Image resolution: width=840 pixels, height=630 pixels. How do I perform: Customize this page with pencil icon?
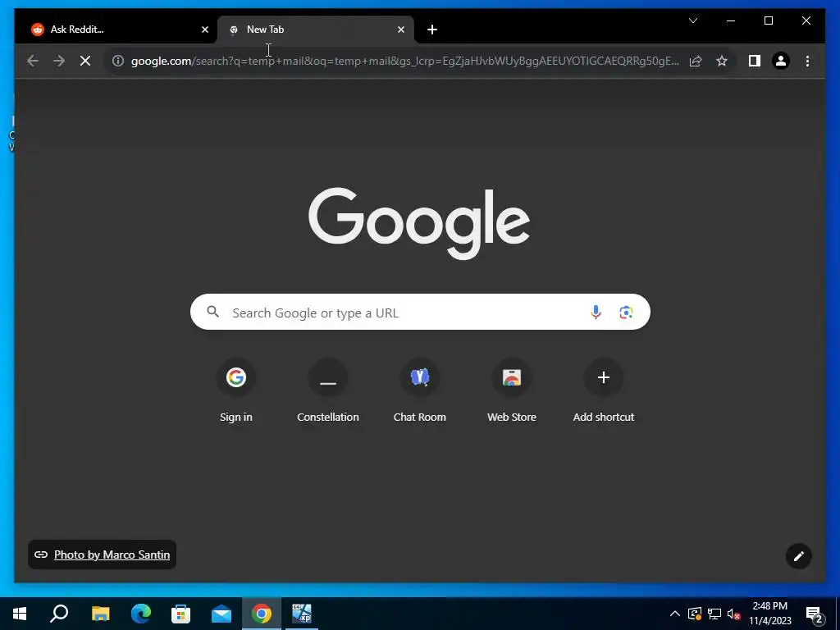tap(798, 556)
